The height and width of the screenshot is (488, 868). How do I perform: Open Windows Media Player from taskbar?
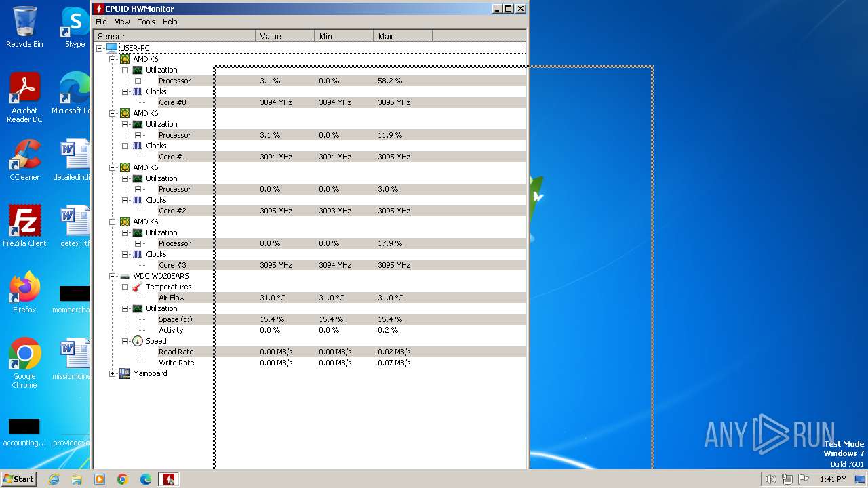point(100,479)
